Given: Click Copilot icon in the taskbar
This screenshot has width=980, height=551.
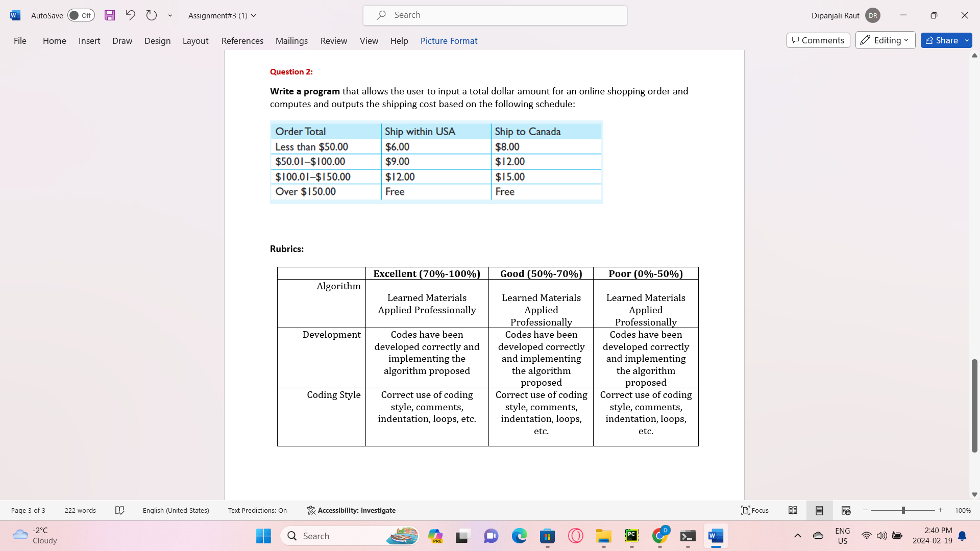Looking at the screenshot, I should [435, 536].
